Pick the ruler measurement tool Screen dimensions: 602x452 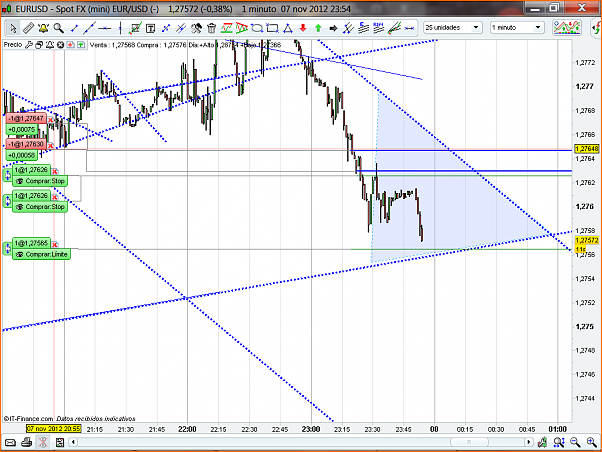coord(28,28)
